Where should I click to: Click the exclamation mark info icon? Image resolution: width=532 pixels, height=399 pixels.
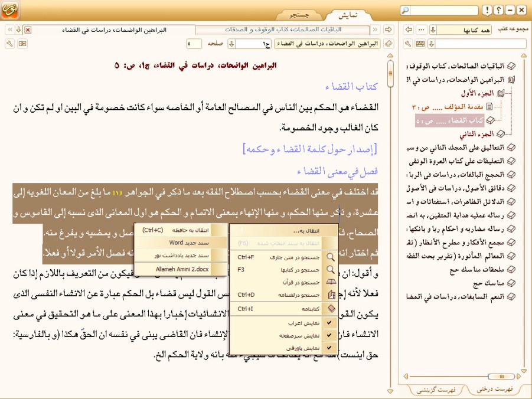point(486,11)
